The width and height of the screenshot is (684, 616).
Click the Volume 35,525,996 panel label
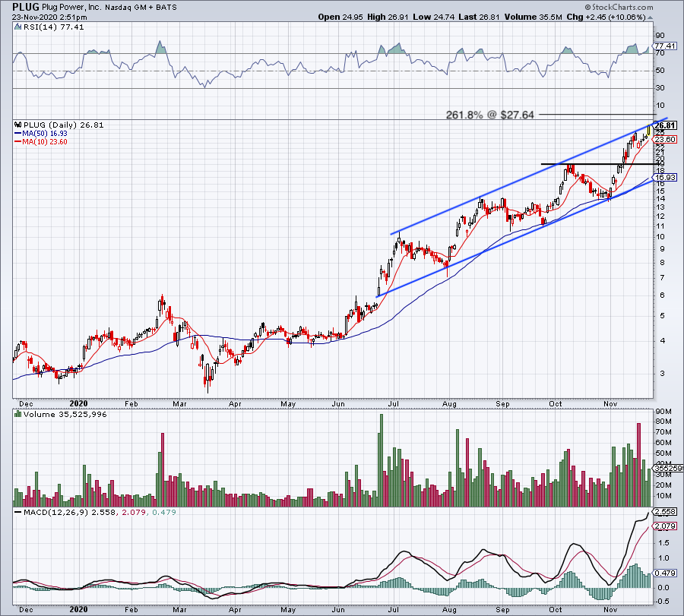coord(65,414)
